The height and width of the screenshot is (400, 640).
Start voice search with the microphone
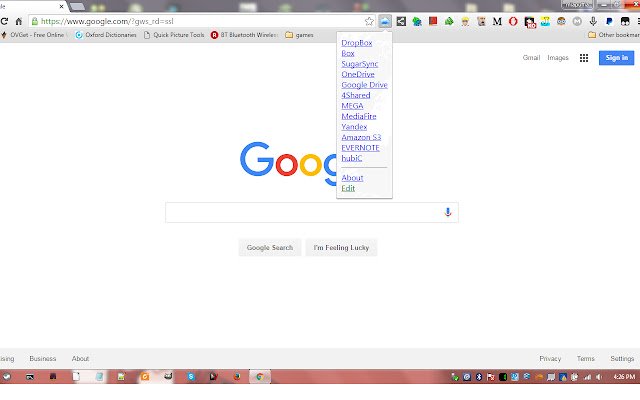click(x=448, y=212)
